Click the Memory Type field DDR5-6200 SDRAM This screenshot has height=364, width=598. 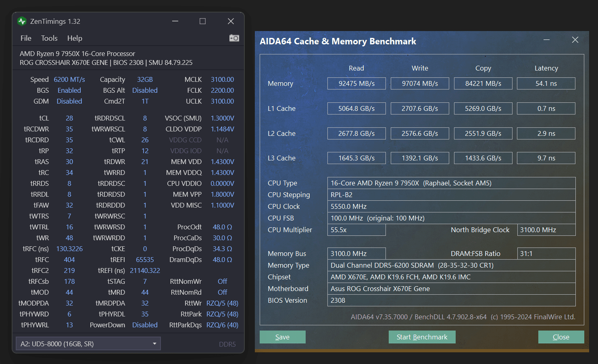point(451,265)
